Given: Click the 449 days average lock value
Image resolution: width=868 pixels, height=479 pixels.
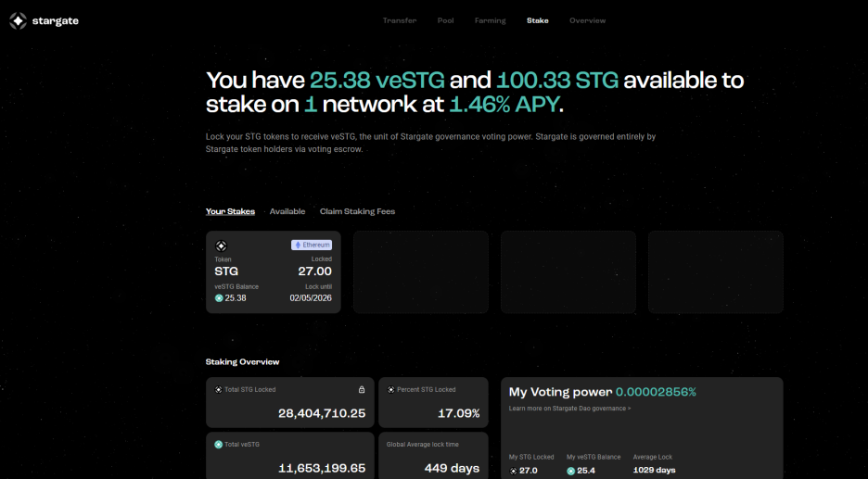Looking at the screenshot, I should point(452,468).
